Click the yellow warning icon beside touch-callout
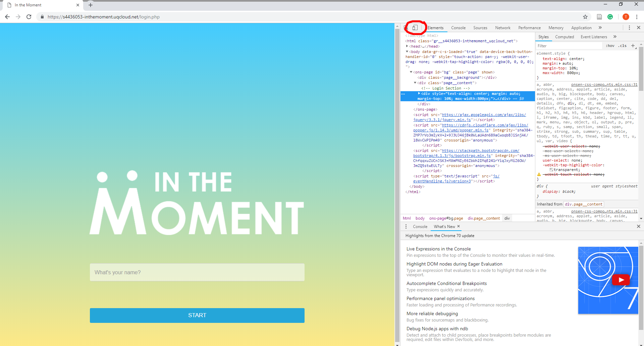The width and height of the screenshot is (644, 346). [539, 174]
